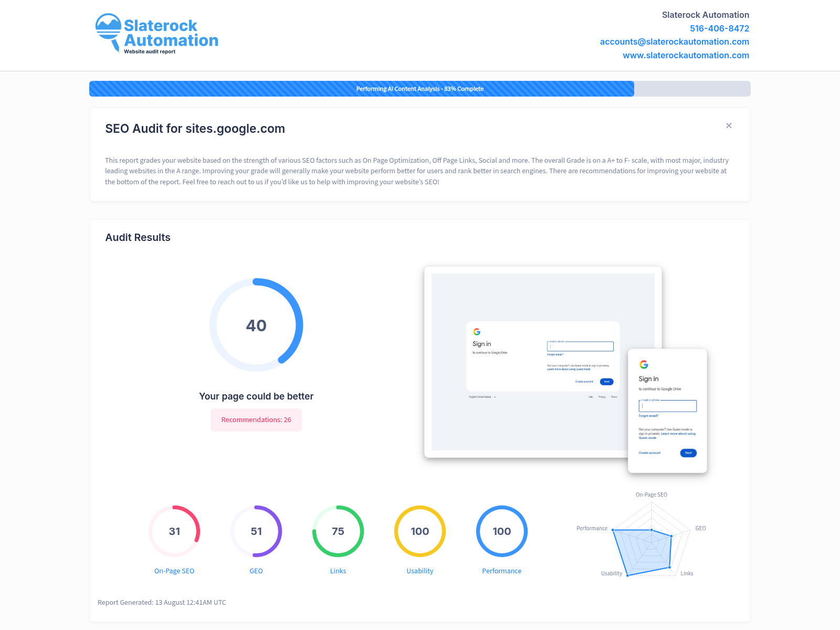Click the Slaterock Automation magnifier logo icon
The width and height of the screenshot is (840, 630).
(108, 33)
